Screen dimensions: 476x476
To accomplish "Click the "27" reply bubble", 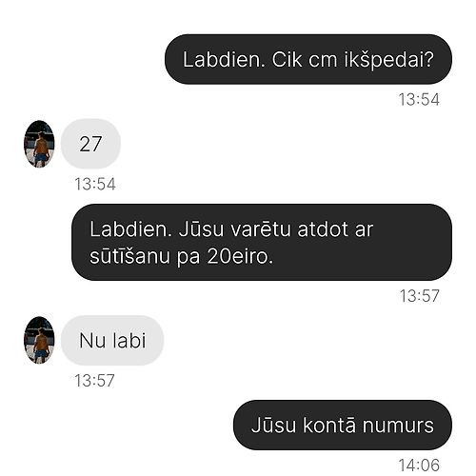I will point(90,144).
